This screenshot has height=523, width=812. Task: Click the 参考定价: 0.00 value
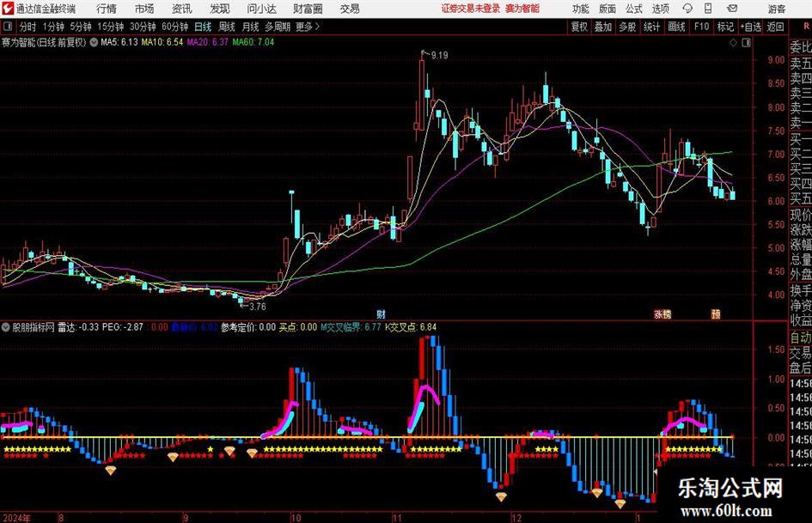click(x=248, y=327)
